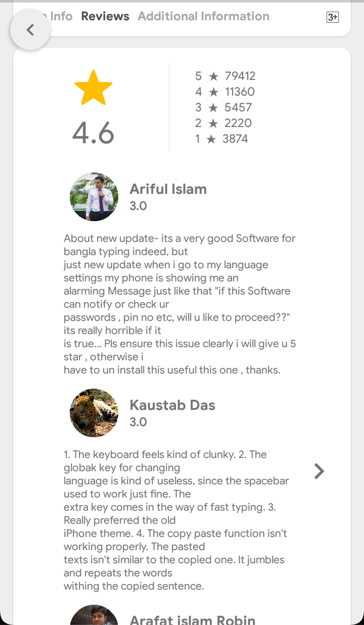This screenshot has height=625, width=364.
Task: Click reviewer name Kaustab Das
Action: coord(172,405)
